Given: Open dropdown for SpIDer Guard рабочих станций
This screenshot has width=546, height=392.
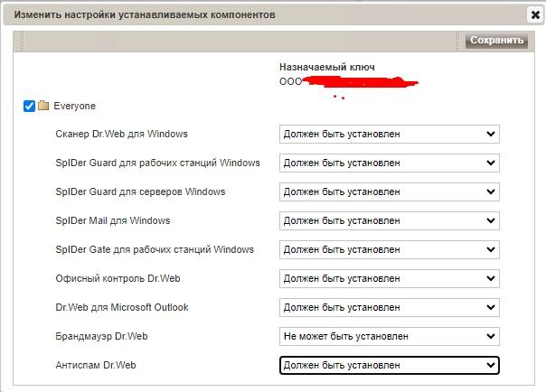Looking at the screenshot, I should pos(389,163).
